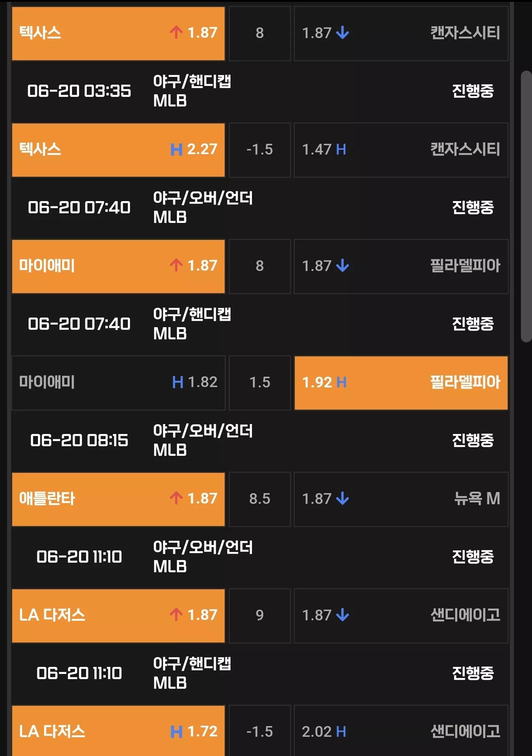Click blue H icon next to 샌디에이고 2.02
Screen dimensions: 532x756
pyautogui.click(x=341, y=732)
